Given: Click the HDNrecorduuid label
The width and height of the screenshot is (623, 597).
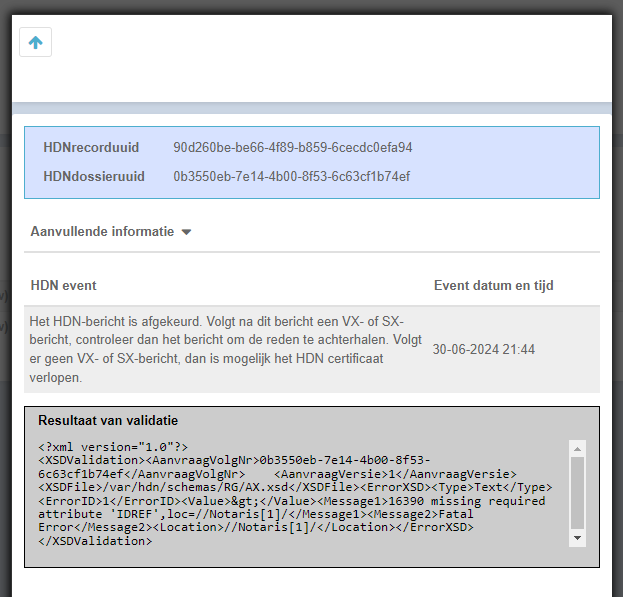Looking at the screenshot, I should point(91,147).
